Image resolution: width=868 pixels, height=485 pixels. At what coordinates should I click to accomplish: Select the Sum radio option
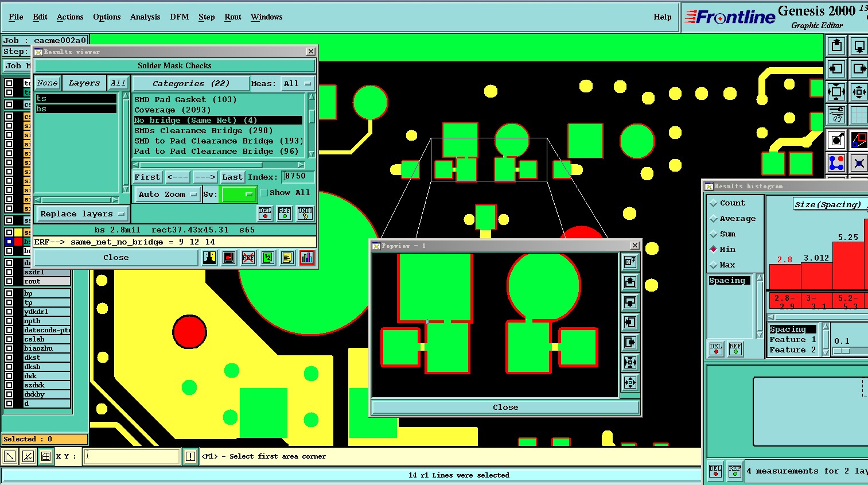point(714,234)
